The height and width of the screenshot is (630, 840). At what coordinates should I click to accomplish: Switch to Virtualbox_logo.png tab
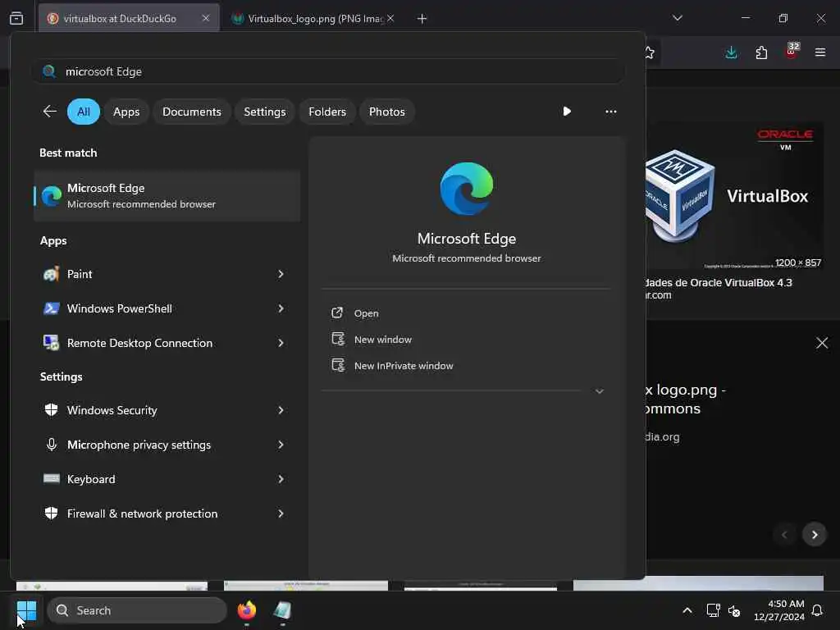point(314,19)
